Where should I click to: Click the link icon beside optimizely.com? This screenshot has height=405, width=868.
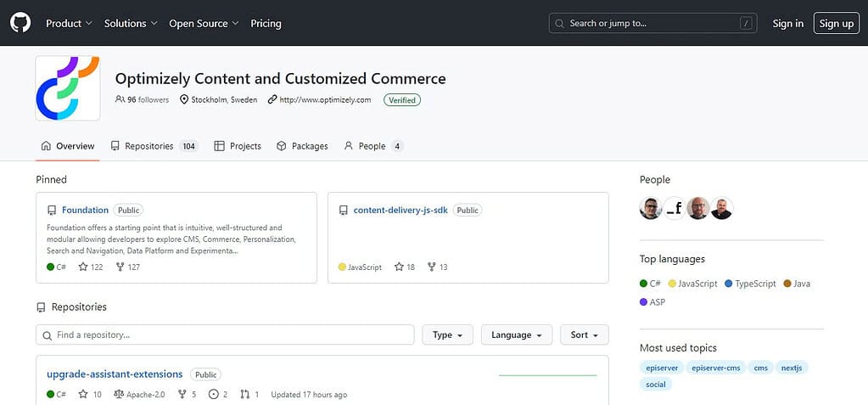(x=272, y=99)
